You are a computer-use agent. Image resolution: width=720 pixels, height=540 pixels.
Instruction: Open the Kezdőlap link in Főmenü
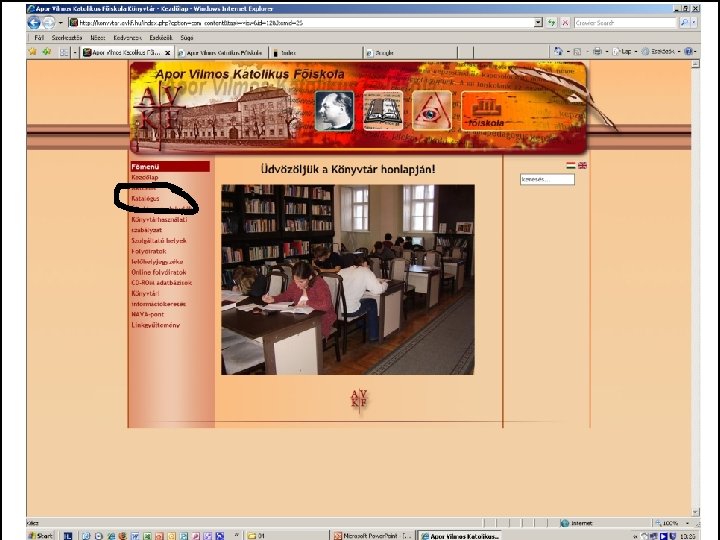[x=145, y=177]
